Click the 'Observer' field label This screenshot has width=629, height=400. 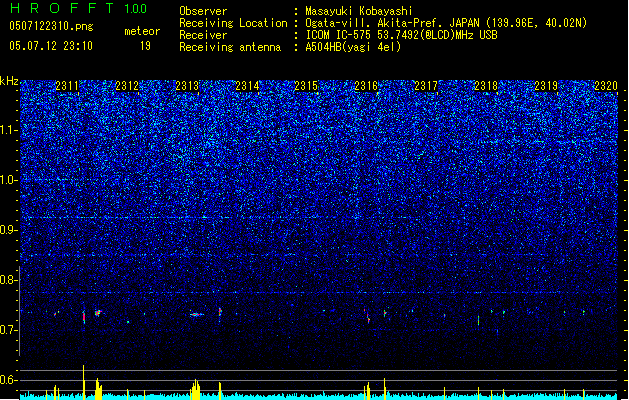coord(203,11)
